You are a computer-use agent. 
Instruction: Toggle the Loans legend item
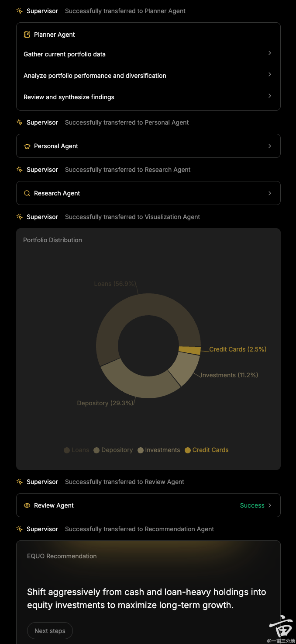[77, 450]
